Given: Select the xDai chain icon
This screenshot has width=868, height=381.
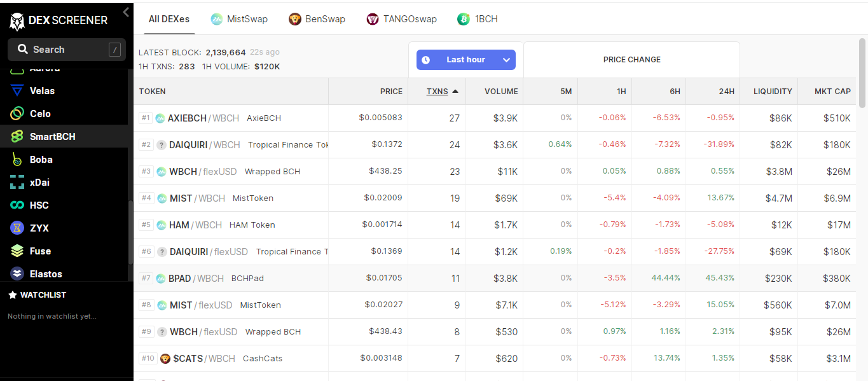Looking at the screenshot, I should point(17,183).
